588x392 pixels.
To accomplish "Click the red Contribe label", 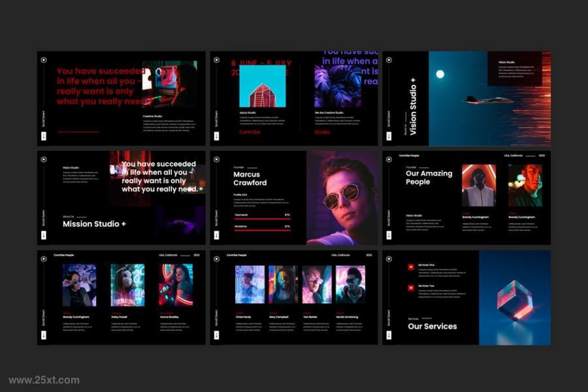I will 250,132.
